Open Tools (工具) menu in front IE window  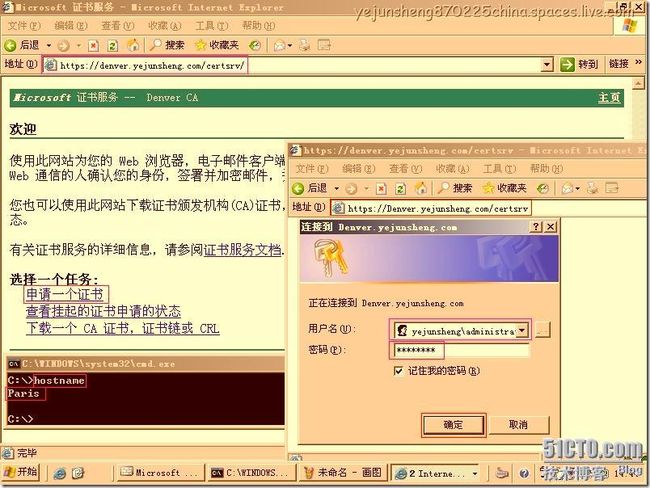point(499,169)
